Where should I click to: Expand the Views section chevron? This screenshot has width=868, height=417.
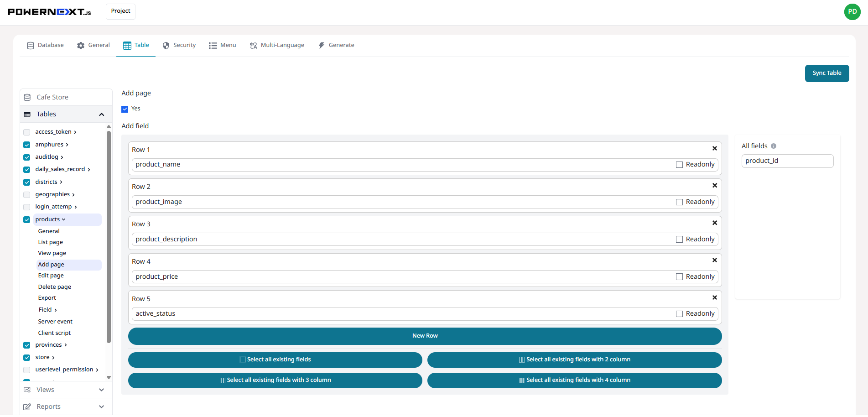pos(102,390)
